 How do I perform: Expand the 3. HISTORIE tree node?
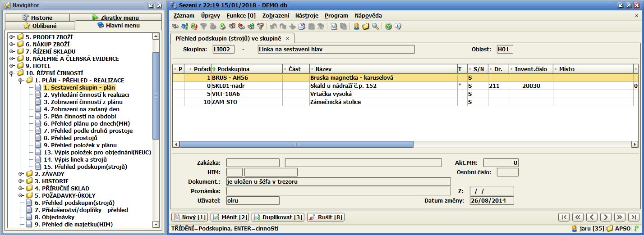(x=21, y=181)
